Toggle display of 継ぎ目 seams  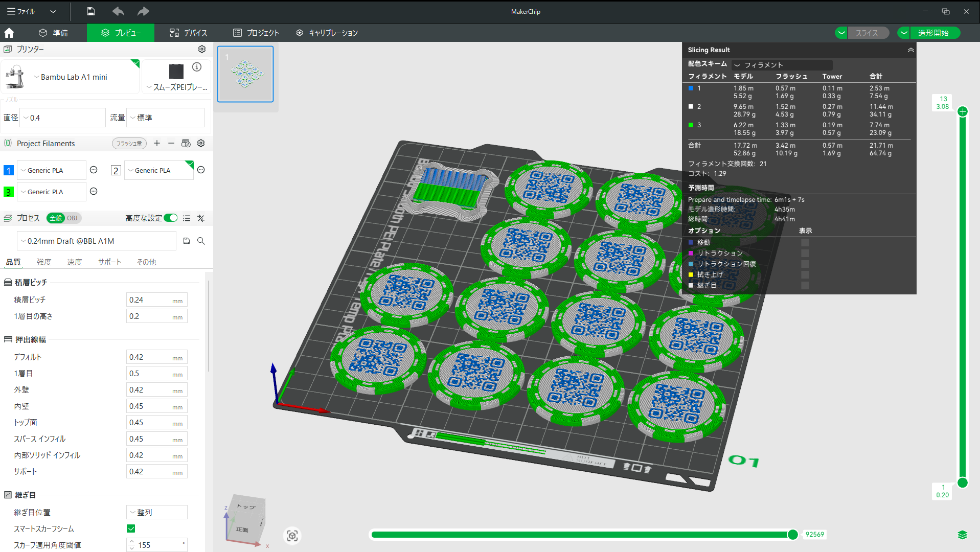pos(805,285)
